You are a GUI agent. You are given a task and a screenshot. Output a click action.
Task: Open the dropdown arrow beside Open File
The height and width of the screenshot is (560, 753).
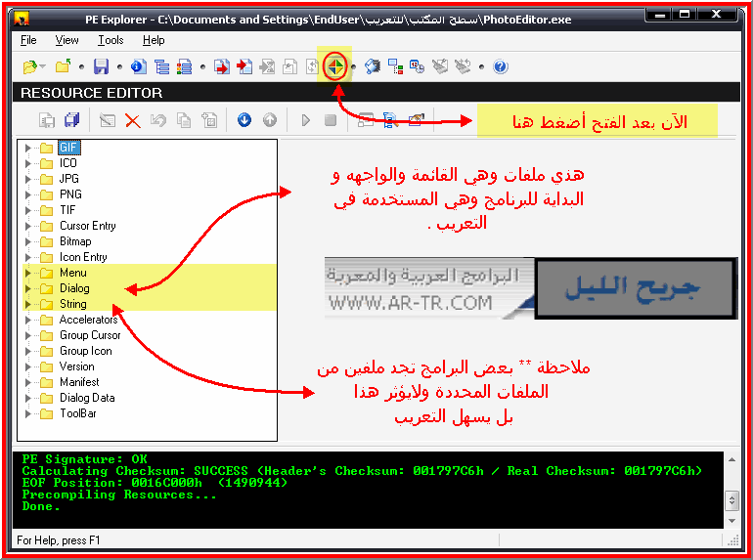[x=43, y=66]
